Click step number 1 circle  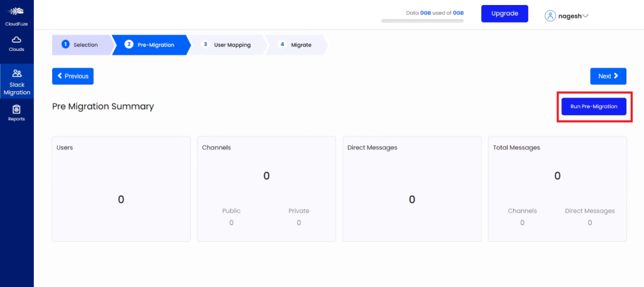click(65, 45)
